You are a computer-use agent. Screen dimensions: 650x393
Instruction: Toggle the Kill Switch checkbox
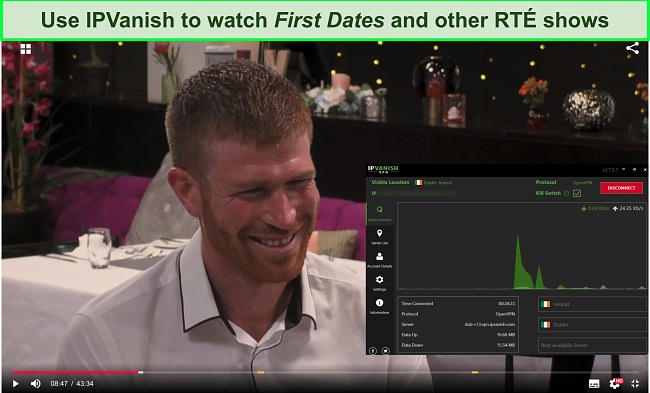pos(577,193)
